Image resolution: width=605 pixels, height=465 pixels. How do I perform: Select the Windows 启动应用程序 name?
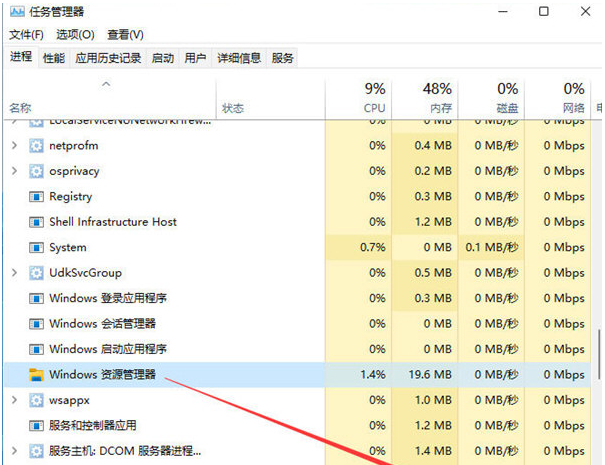pyautogui.click(x=108, y=350)
